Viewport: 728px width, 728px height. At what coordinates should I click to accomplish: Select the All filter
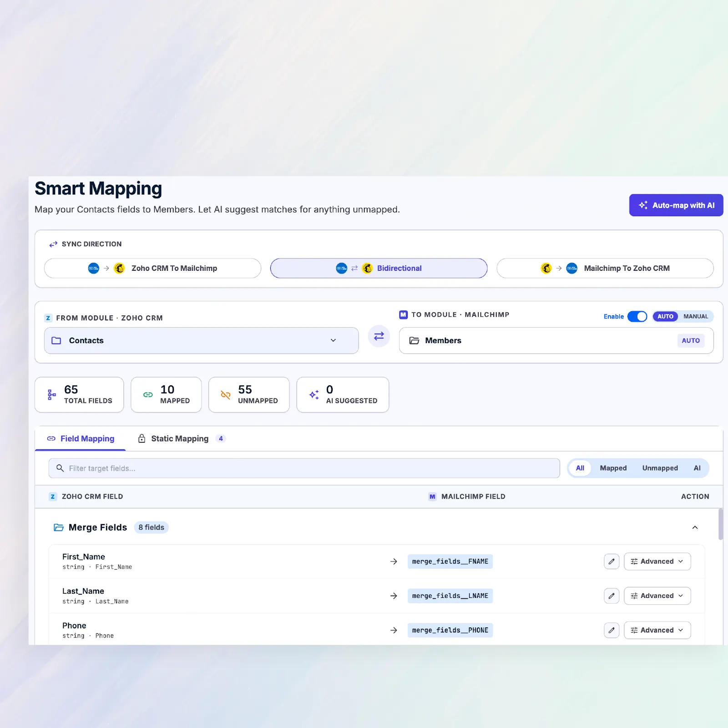point(580,468)
